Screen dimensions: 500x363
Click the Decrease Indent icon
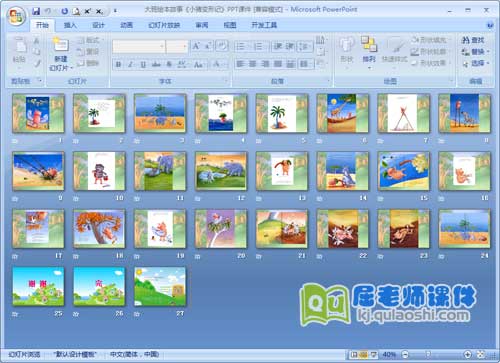click(x=278, y=46)
